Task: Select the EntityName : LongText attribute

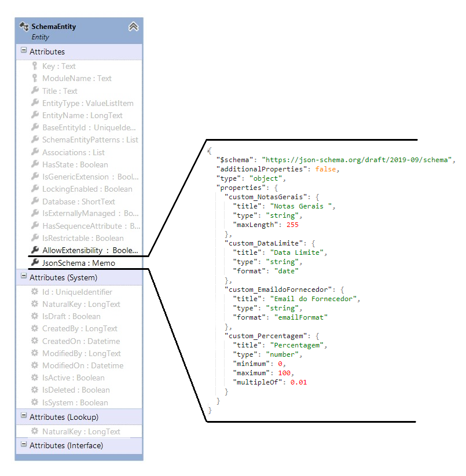Action: [82, 115]
